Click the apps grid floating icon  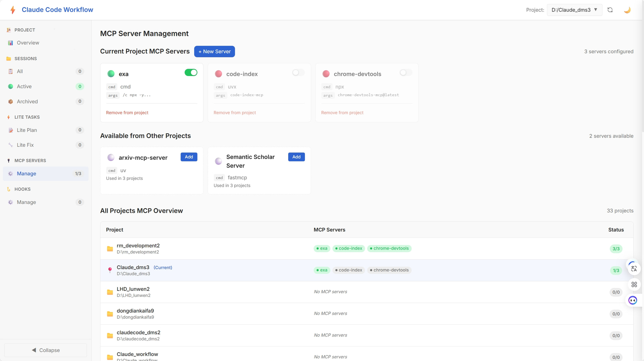click(634, 285)
